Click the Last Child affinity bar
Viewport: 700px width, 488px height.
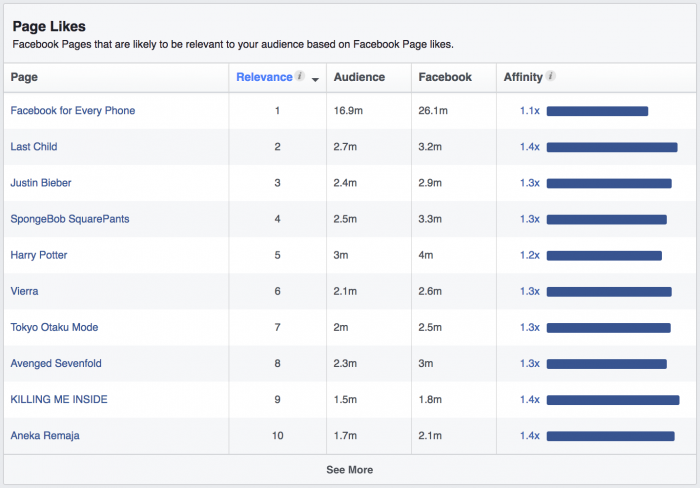coord(611,147)
